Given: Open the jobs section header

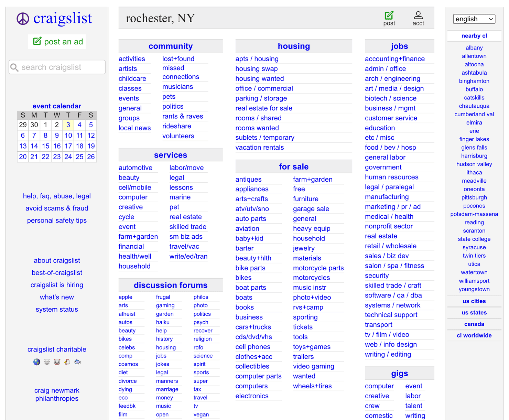Looking at the screenshot, I should click(x=399, y=46).
